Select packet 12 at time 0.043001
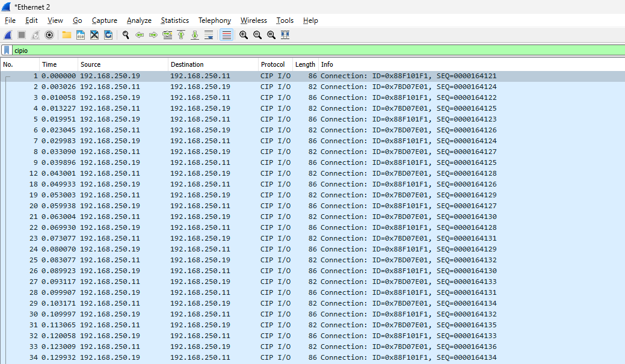 pos(313,173)
